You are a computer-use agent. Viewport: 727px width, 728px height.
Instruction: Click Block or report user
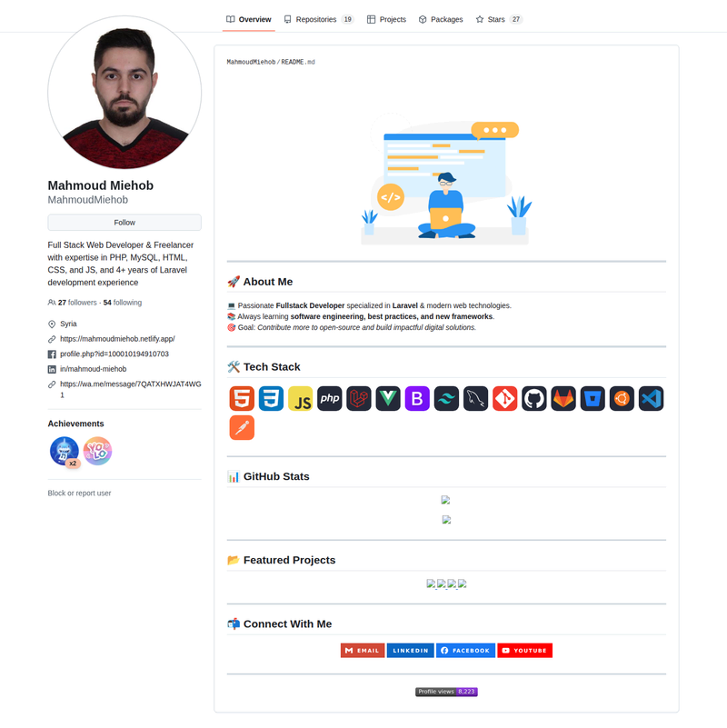tap(79, 494)
